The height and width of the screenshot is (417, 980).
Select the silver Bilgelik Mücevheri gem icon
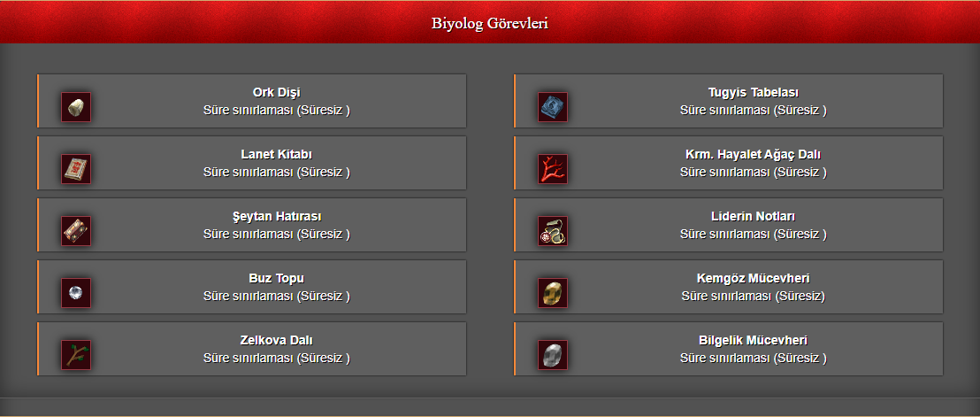pyautogui.click(x=553, y=354)
